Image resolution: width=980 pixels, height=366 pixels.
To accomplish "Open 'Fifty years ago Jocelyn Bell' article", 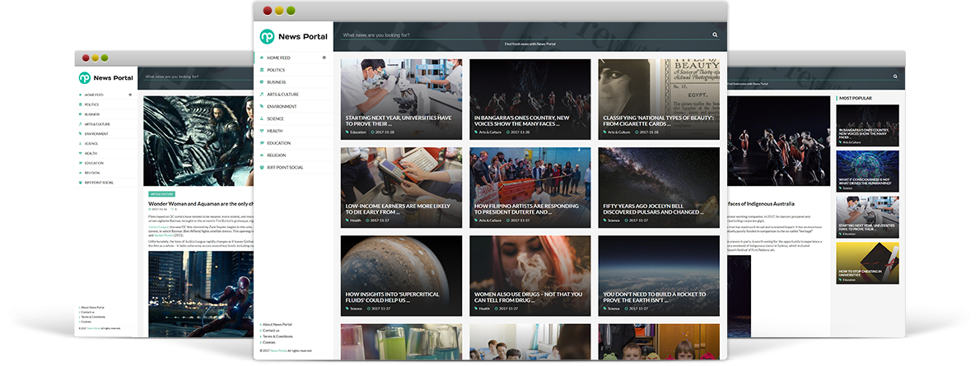I will (659, 188).
